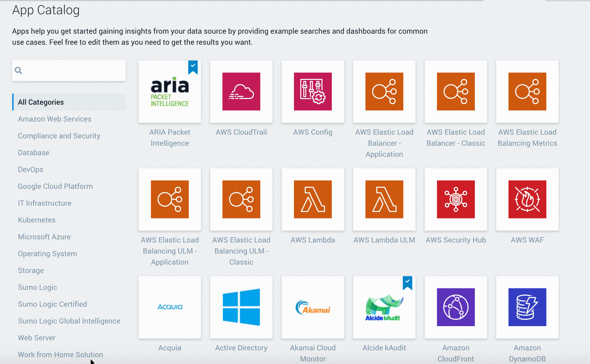Select the AWS Config app icon

313,92
